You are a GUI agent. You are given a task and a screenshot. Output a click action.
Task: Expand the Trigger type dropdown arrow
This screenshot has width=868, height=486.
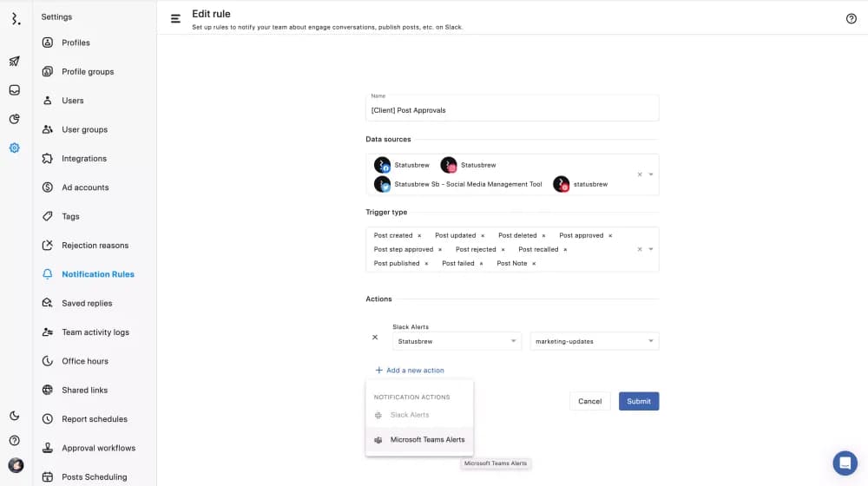click(x=651, y=249)
